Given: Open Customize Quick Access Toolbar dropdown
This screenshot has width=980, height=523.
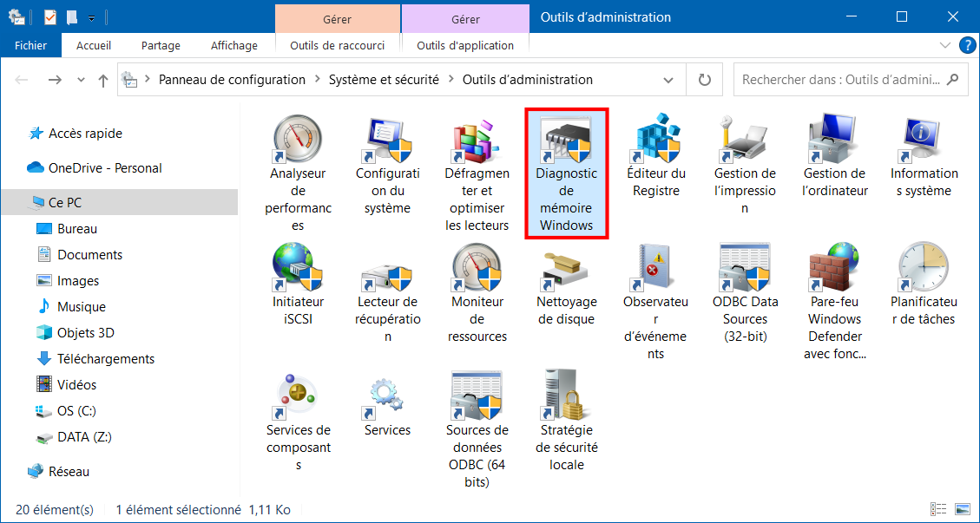Looking at the screenshot, I should tap(91, 18).
